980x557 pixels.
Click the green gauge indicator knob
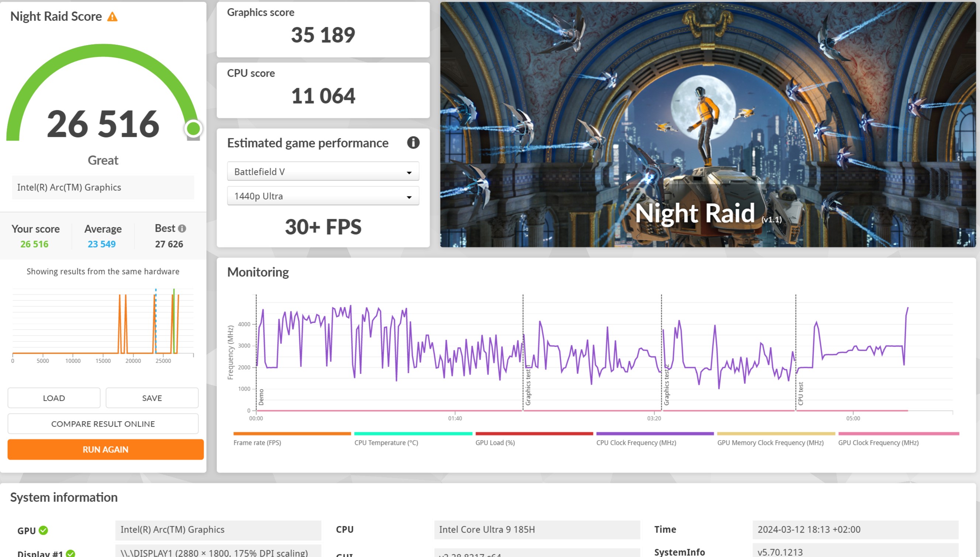(x=193, y=128)
